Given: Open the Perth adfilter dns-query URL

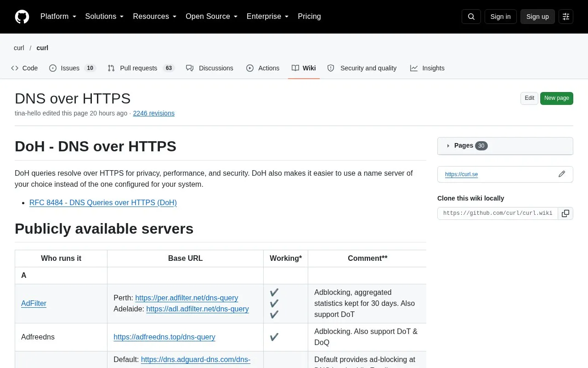Looking at the screenshot, I should pyautogui.click(x=187, y=298).
